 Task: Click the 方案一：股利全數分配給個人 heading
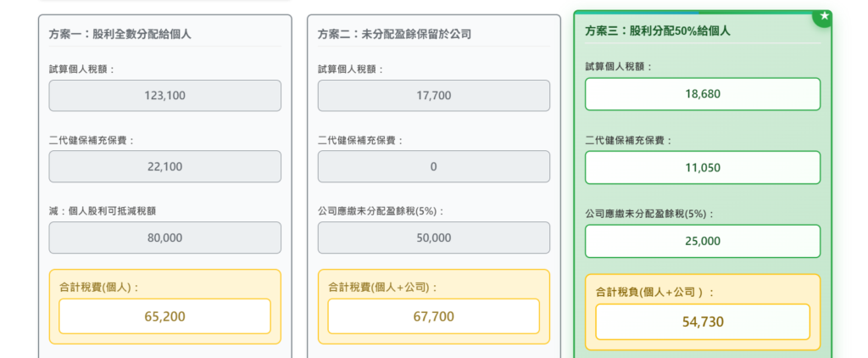coord(120,34)
